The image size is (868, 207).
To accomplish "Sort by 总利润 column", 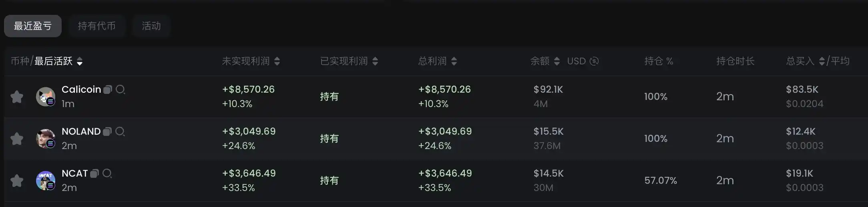I will tap(454, 61).
